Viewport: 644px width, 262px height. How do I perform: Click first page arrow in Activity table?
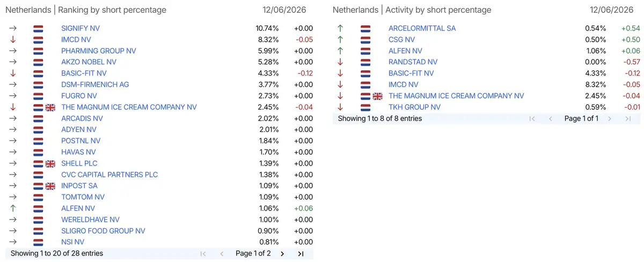[532, 119]
